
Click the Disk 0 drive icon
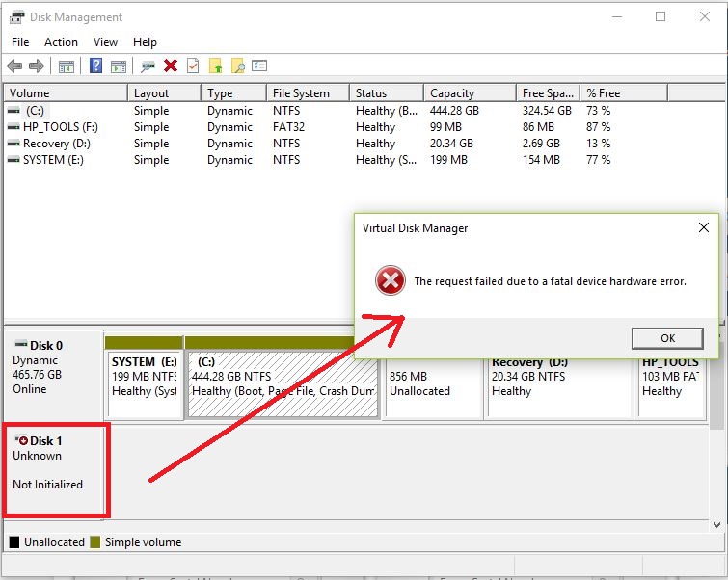click(x=21, y=344)
